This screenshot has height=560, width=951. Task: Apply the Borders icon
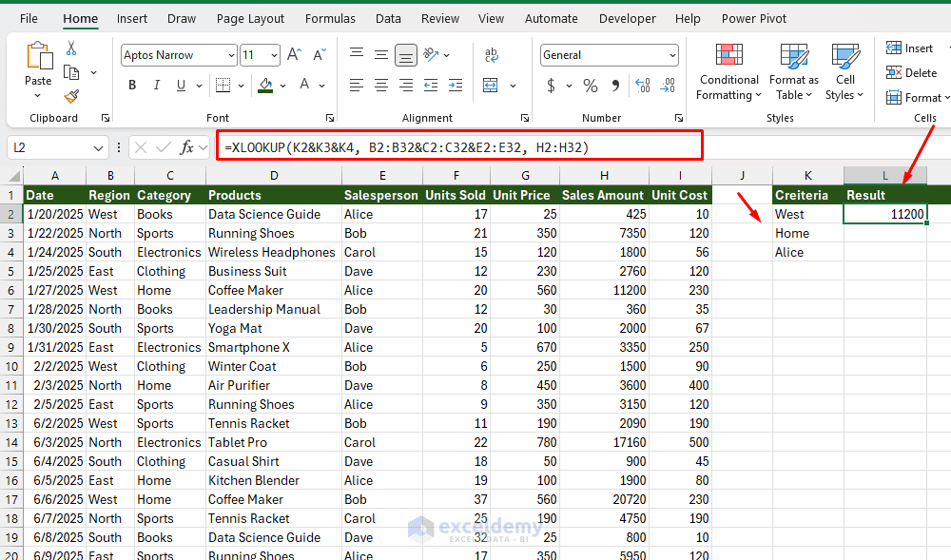(x=223, y=85)
